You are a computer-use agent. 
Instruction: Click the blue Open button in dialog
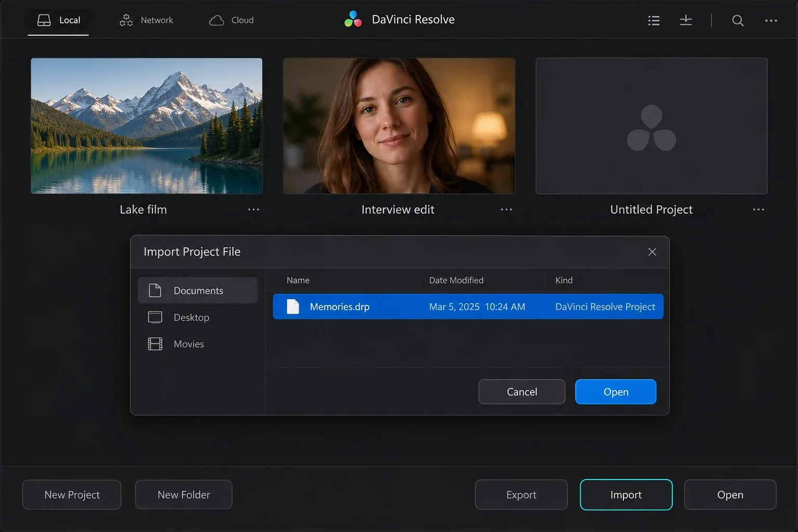click(x=616, y=392)
